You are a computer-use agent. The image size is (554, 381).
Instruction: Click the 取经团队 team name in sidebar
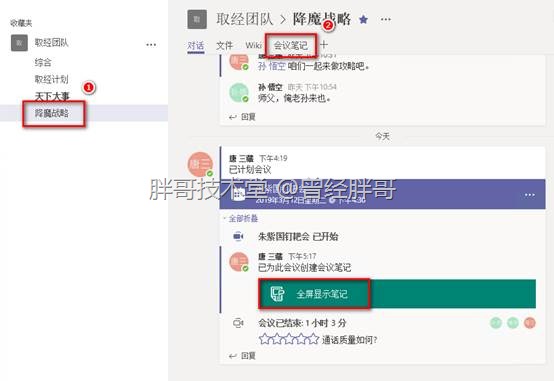point(52,43)
